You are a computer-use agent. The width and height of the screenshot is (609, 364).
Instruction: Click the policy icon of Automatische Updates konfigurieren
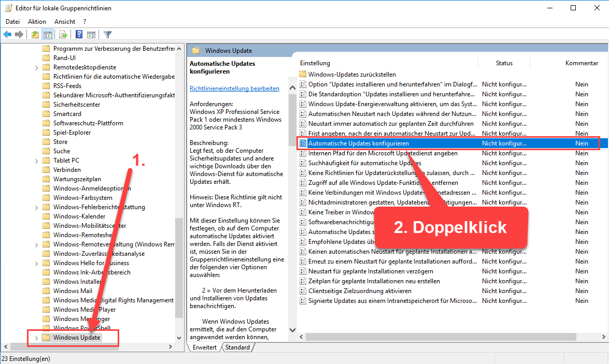(303, 143)
